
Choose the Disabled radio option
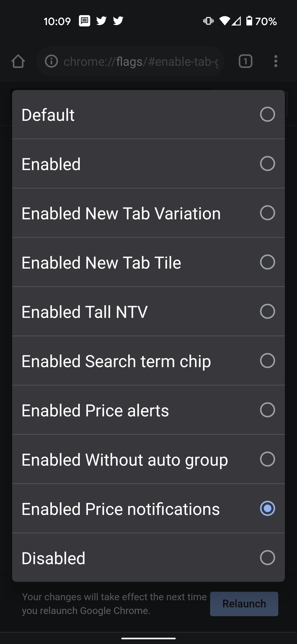[x=267, y=558]
